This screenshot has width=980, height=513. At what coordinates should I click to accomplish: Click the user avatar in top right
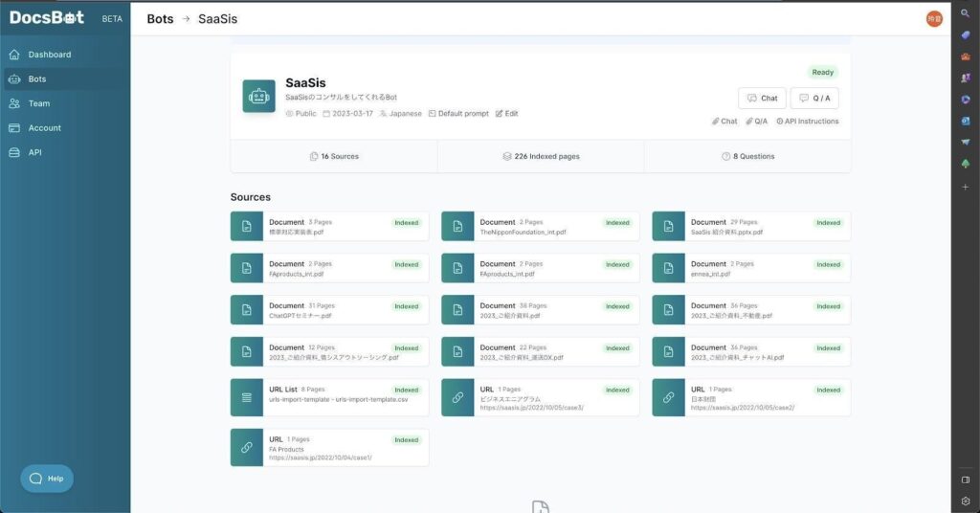click(x=933, y=18)
